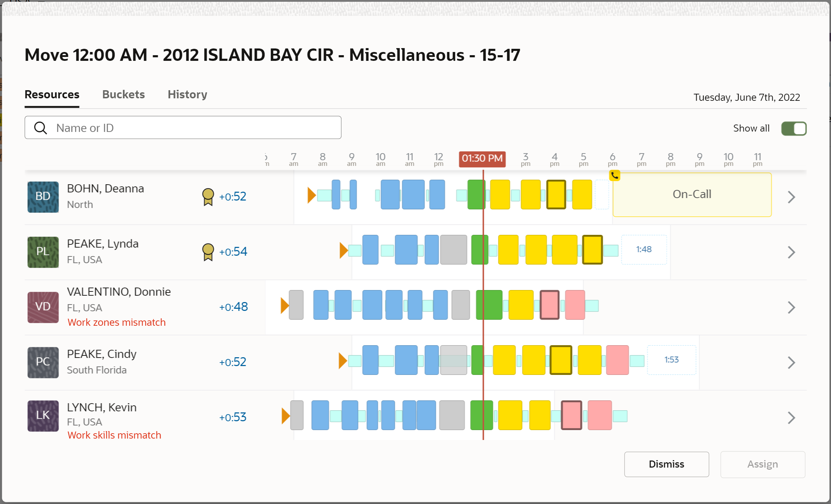The width and height of the screenshot is (831, 504).
Task: Click Lynda Peake's gold award ribbon icon
Action: point(208,252)
